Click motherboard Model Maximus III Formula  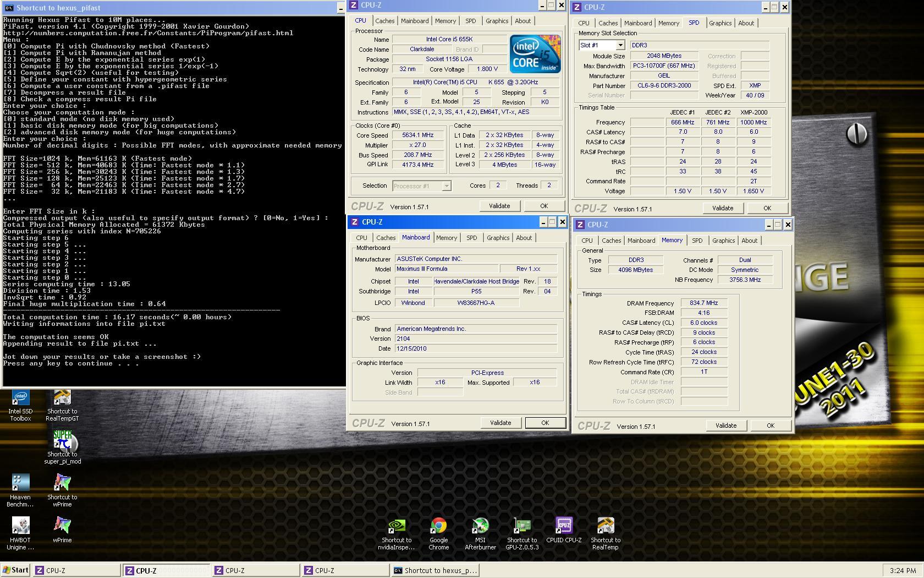[447, 269]
